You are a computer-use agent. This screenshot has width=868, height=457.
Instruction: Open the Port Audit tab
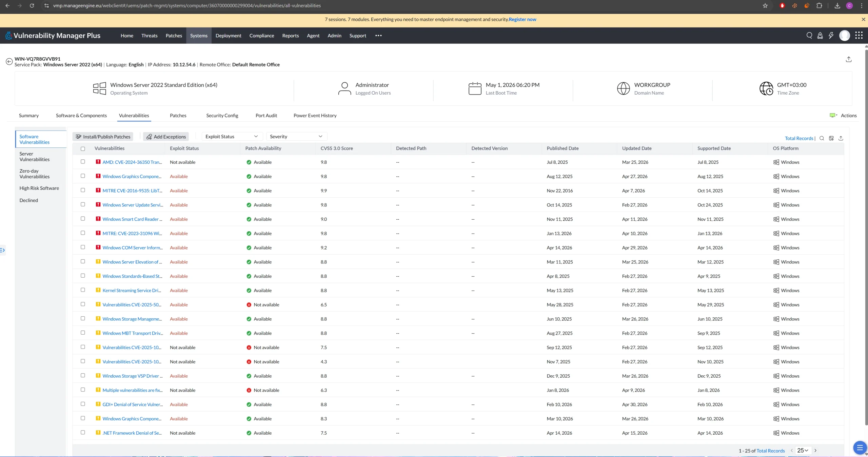[x=266, y=115]
